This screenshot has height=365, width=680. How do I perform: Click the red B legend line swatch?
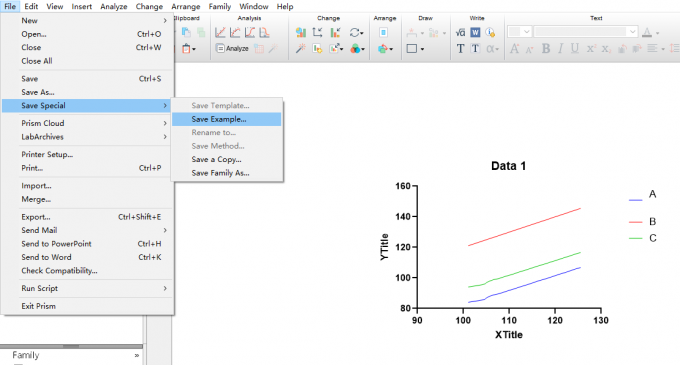[x=635, y=222]
